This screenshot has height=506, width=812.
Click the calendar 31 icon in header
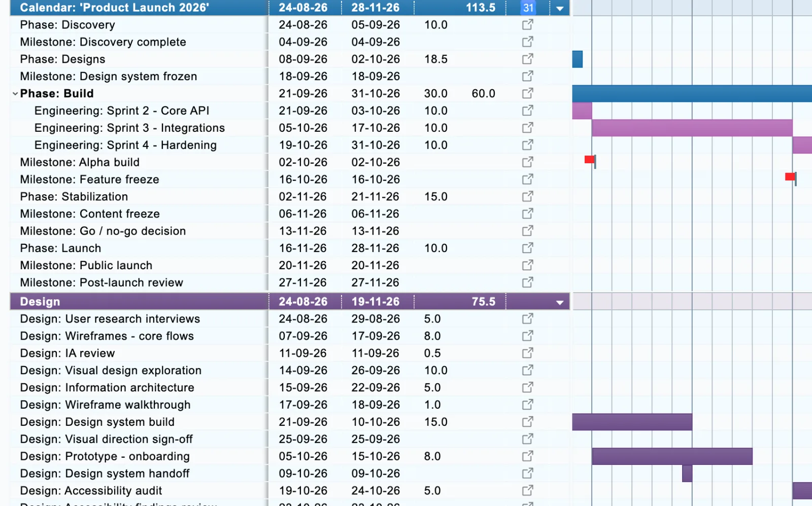tap(528, 8)
